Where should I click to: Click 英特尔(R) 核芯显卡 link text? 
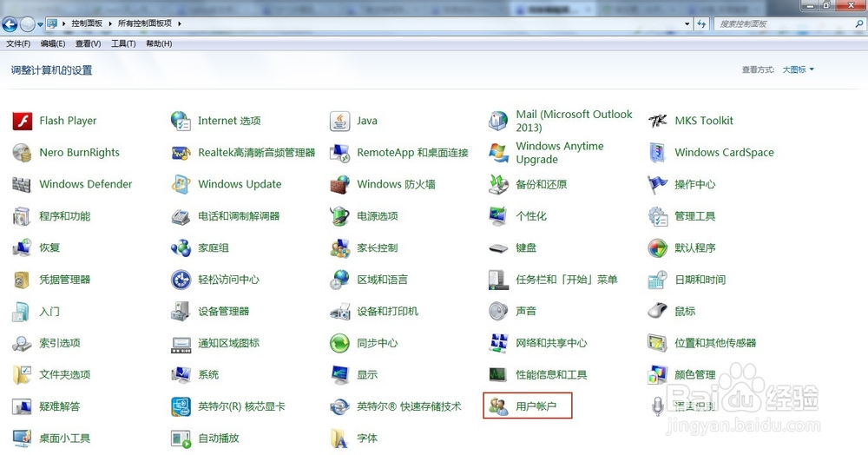tap(241, 406)
